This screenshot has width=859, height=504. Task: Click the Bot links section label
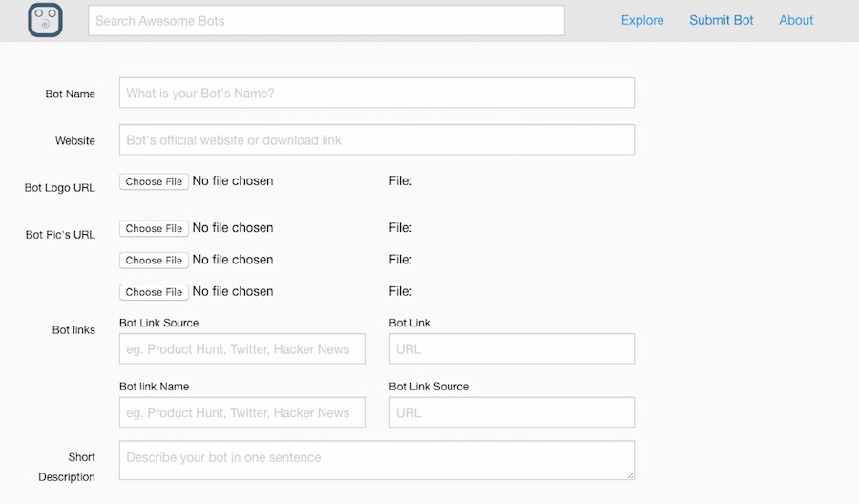click(x=73, y=330)
